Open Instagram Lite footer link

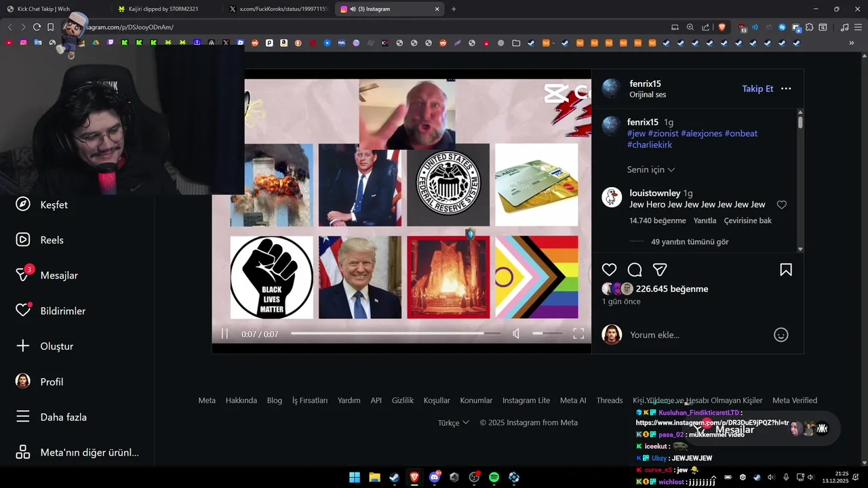pos(526,401)
